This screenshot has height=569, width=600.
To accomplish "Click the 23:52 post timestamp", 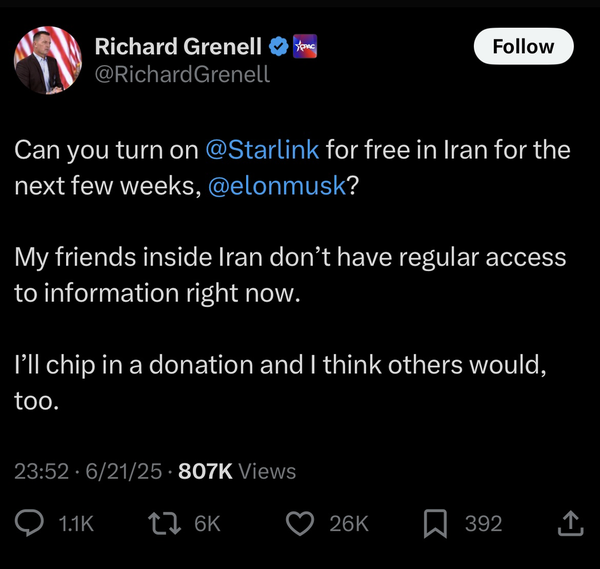I will pos(41,471).
